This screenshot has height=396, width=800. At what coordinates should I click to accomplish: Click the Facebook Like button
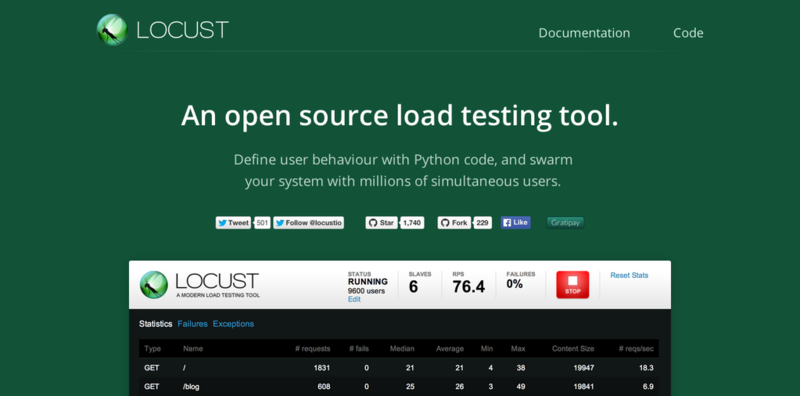point(515,222)
